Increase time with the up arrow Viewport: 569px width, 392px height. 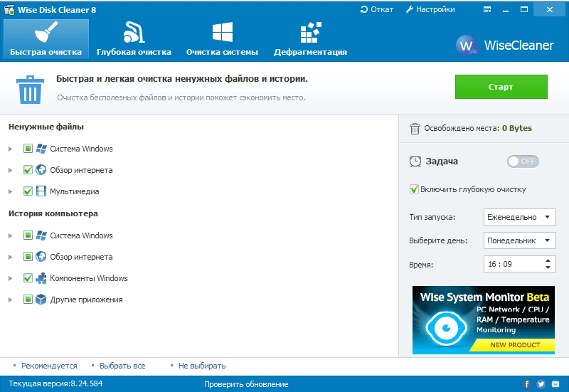[548, 260]
